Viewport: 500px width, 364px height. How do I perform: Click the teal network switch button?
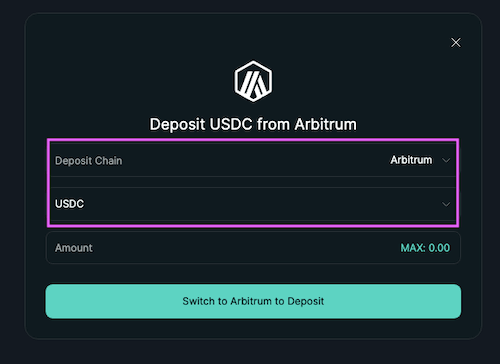[253, 301]
